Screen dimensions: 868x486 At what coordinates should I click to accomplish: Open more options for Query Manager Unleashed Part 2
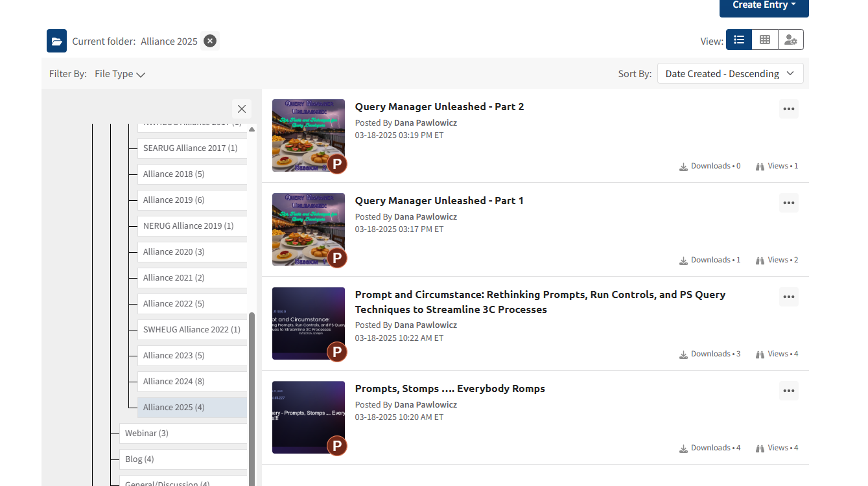(789, 109)
